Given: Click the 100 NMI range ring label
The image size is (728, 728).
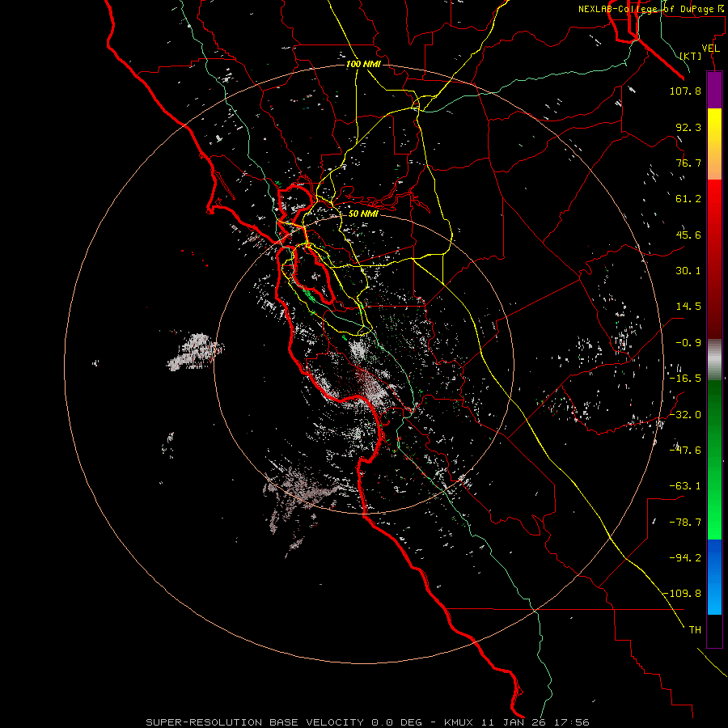Looking at the screenshot, I should (x=363, y=64).
